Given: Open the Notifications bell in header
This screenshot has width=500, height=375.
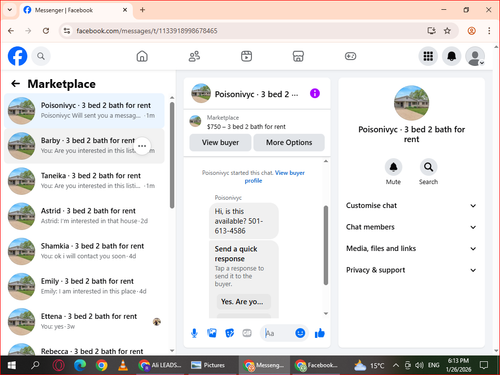Looking at the screenshot, I should click(451, 56).
